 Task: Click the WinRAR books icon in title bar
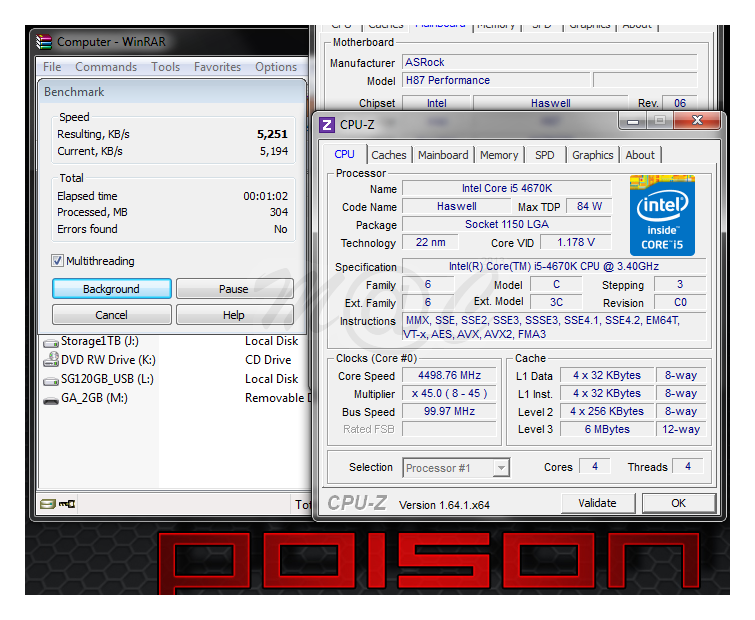pyautogui.click(x=44, y=41)
